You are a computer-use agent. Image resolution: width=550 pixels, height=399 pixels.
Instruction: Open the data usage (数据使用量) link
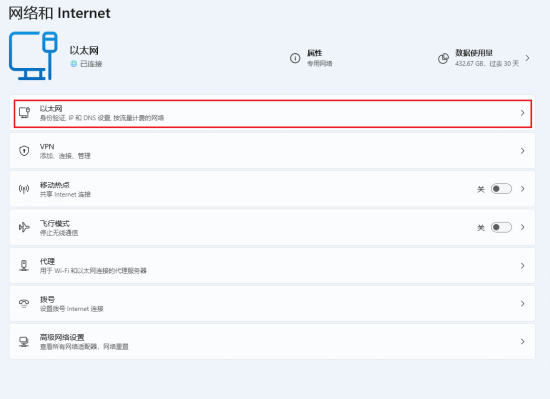click(x=484, y=58)
